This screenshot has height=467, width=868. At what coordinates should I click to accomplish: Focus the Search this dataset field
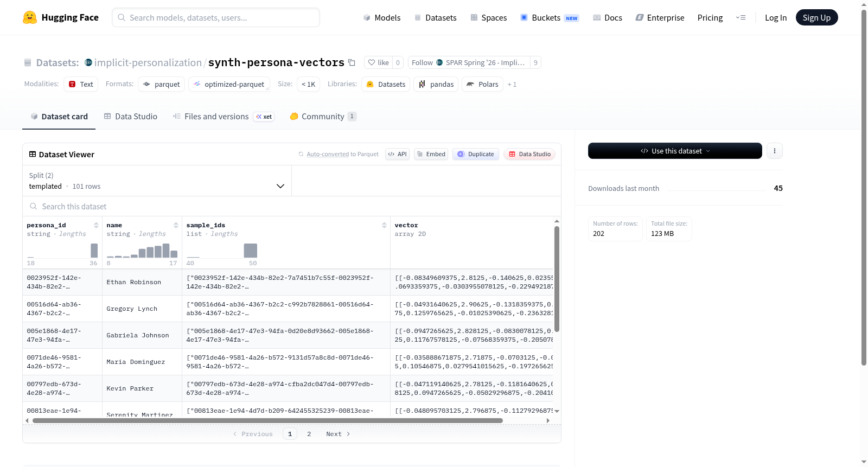click(x=292, y=206)
